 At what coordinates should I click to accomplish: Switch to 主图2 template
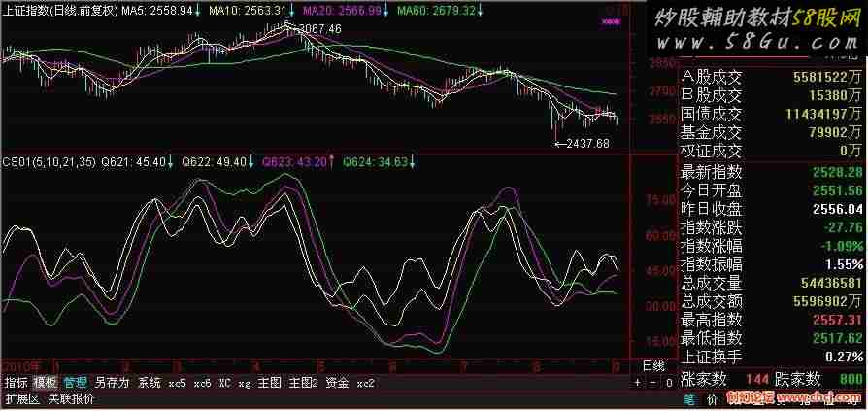[304, 382]
